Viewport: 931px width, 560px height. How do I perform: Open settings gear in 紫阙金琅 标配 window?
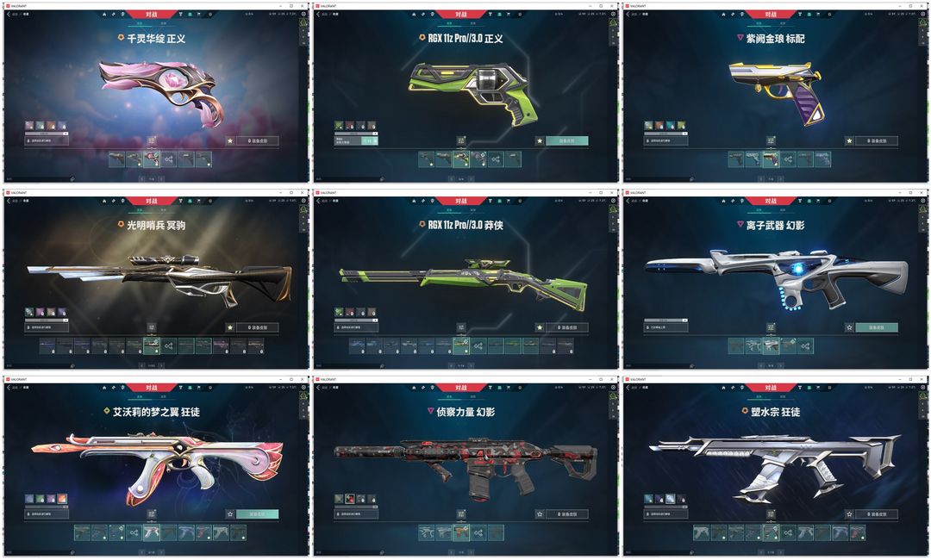pos(922,14)
